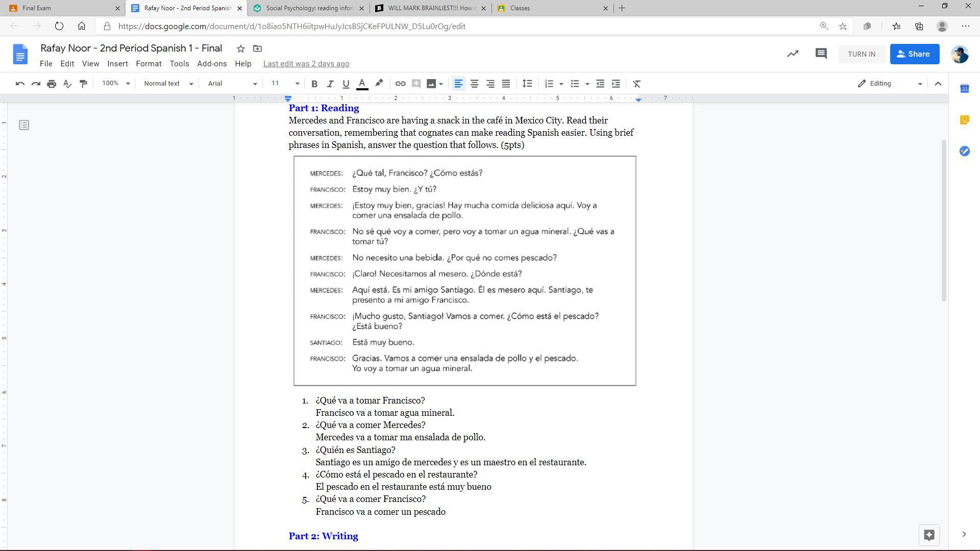Expand the Normal text style dropdown

point(168,84)
